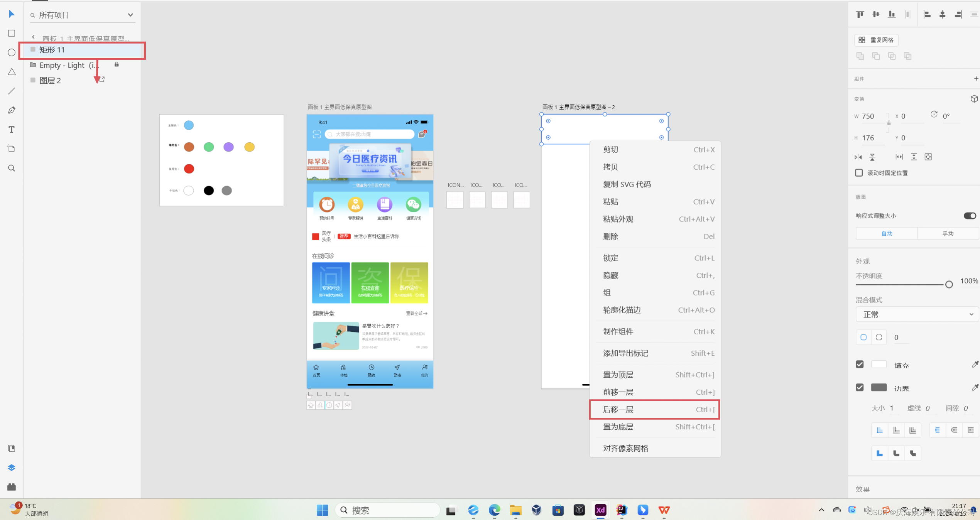Select the 图层 2 layer
980x520 pixels.
[50, 81]
